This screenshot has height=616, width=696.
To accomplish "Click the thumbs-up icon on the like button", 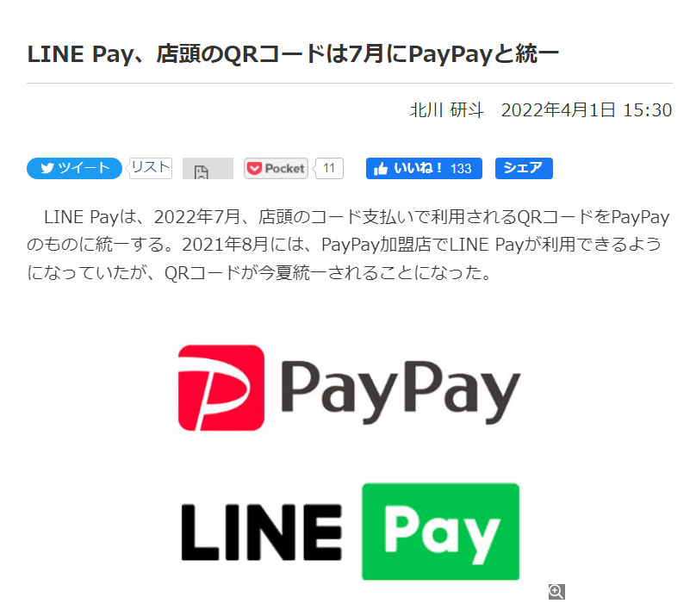I will pyautogui.click(x=381, y=169).
